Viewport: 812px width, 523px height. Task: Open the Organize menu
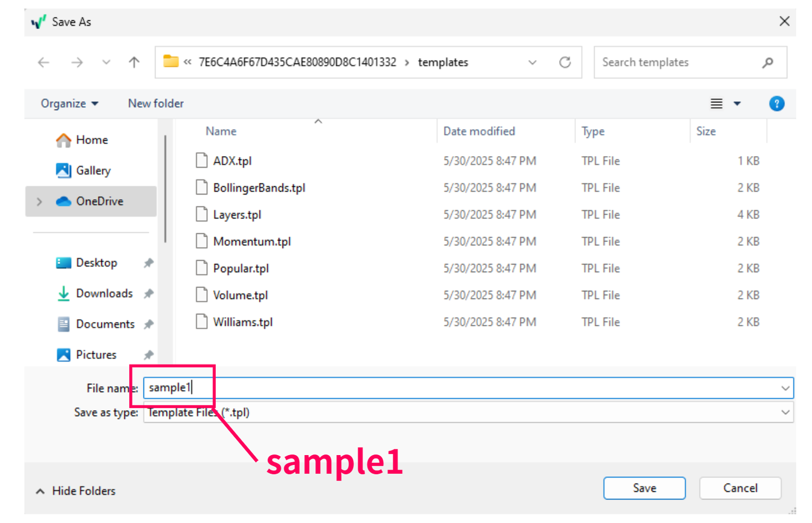coord(69,104)
